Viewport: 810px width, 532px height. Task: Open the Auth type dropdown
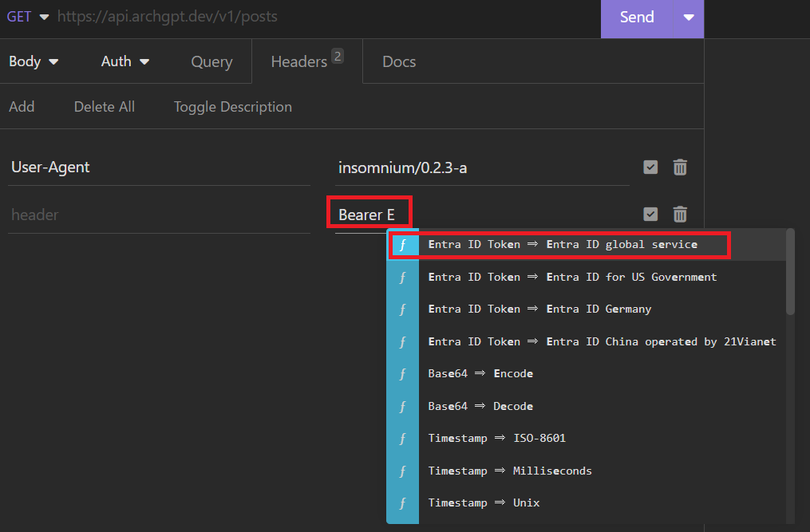click(x=125, y=61)
